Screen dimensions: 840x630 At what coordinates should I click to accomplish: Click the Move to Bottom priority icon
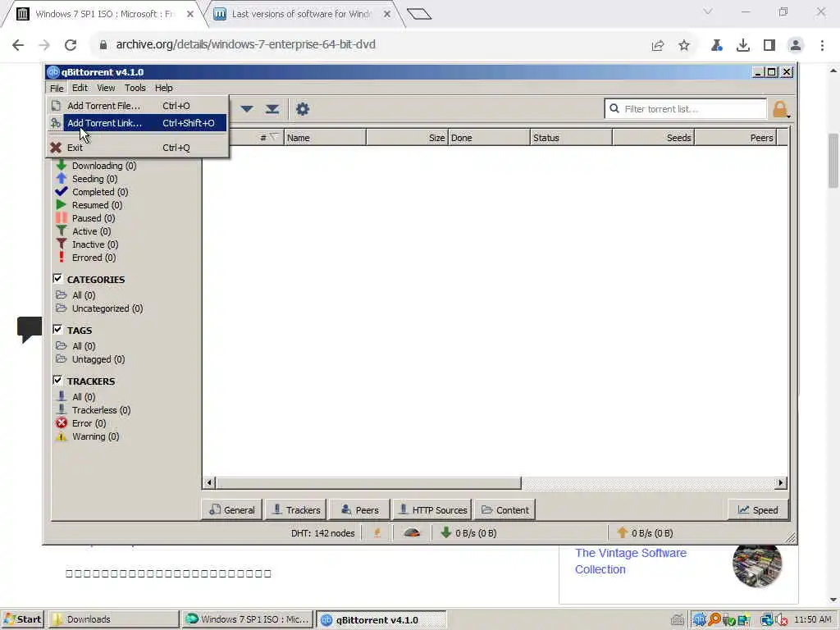272,109
